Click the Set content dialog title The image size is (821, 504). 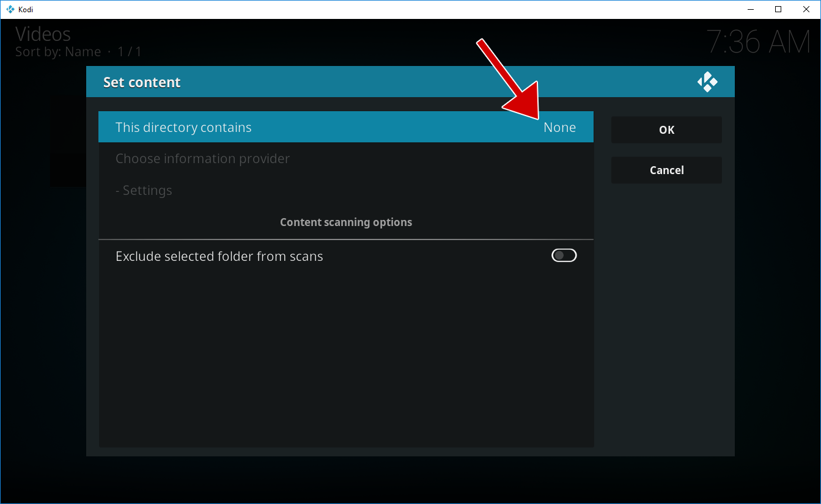pyautogui.click(x=142, y=82)
